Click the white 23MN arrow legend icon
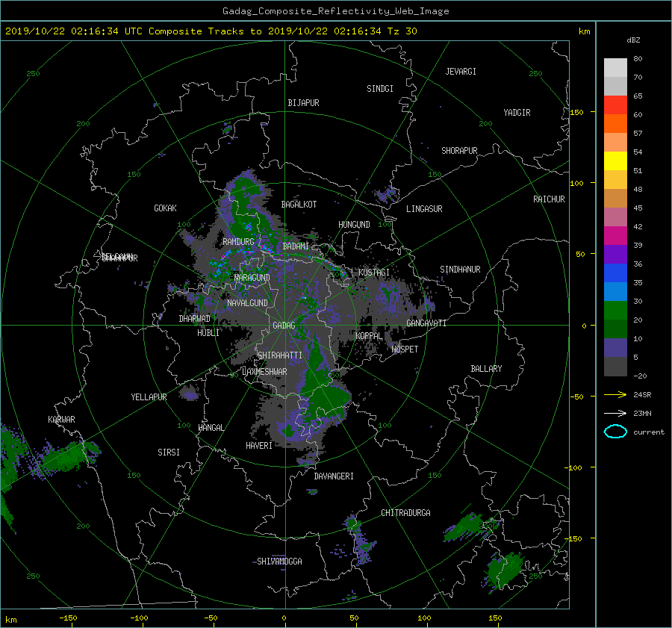 click(615, 414)
